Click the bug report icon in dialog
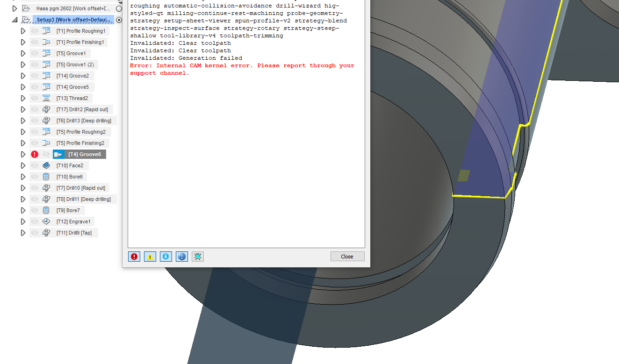The width and height of the screenshot is (619, 364). pos(197,256)
